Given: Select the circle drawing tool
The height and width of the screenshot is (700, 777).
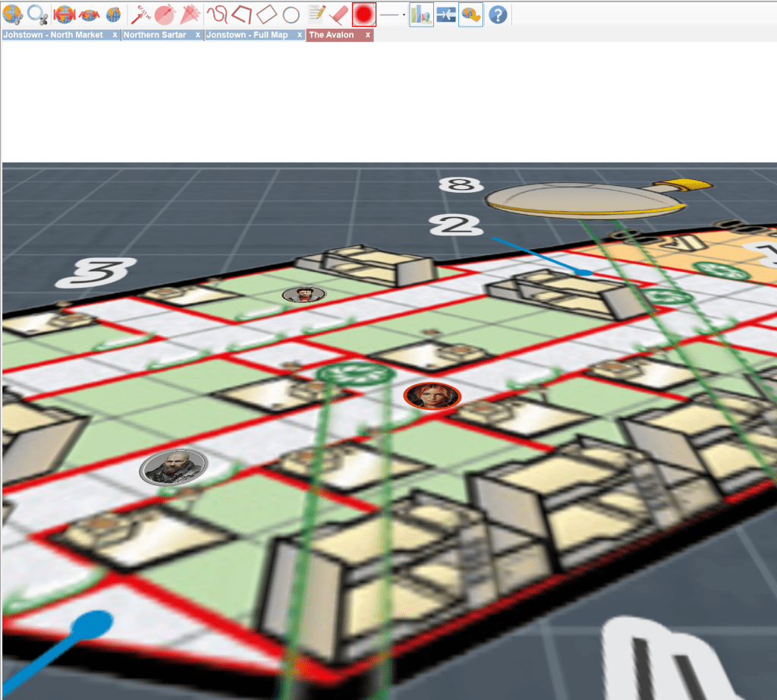Looking at the screenshot, I should (x=291, y=14).
